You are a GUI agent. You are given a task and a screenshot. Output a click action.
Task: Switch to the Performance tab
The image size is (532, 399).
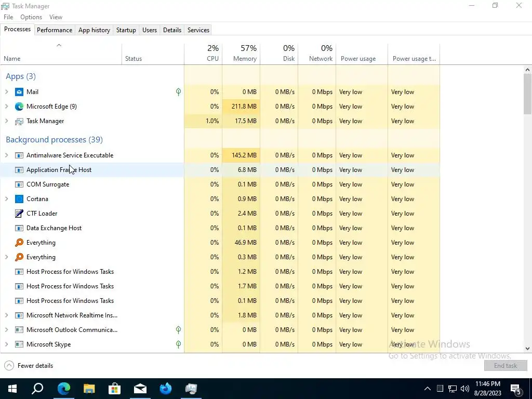[55, 30]
